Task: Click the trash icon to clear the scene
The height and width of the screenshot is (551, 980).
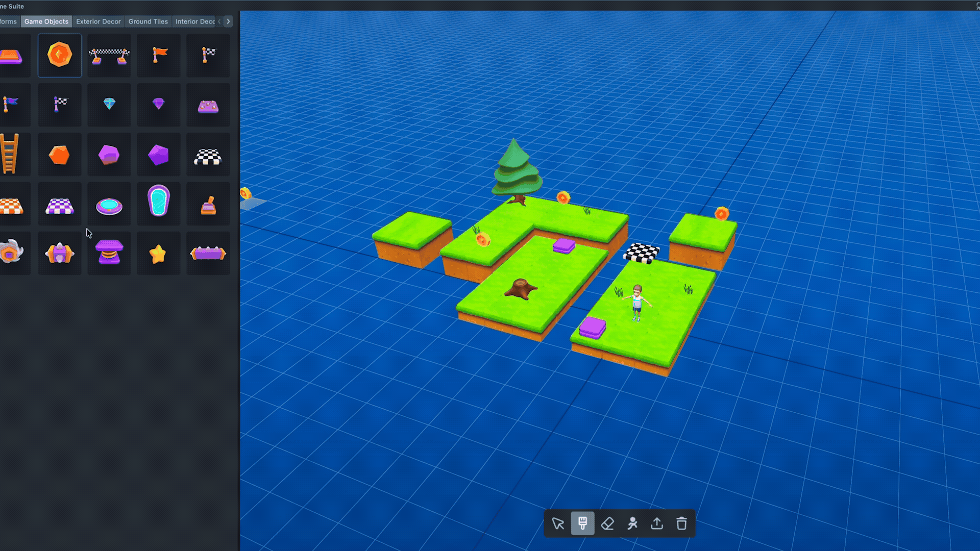Action: [682, 523]
